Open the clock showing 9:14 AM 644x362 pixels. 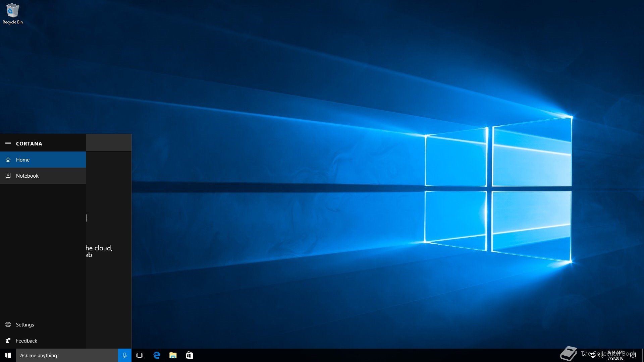click(615, 355)
